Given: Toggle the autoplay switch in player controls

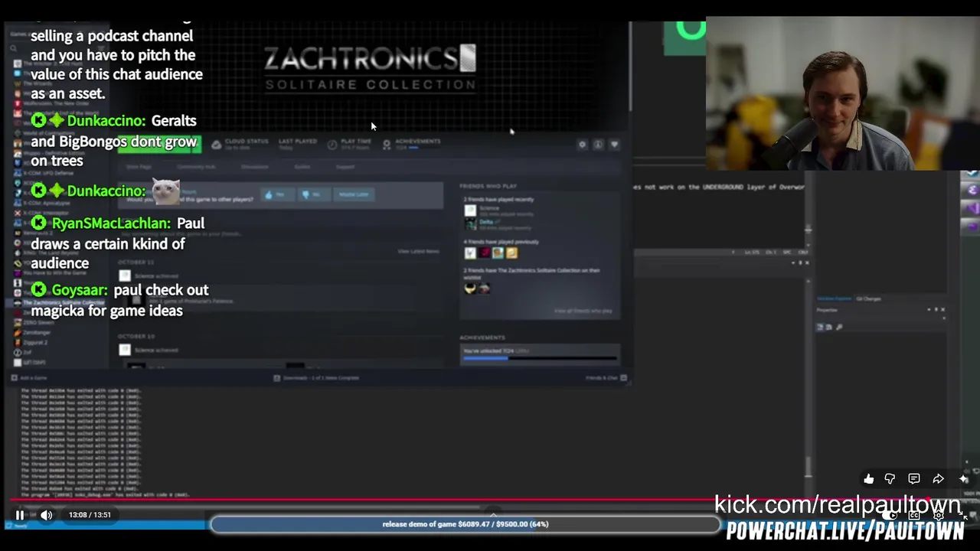Looking at the screenshot, I should point(890,516).
